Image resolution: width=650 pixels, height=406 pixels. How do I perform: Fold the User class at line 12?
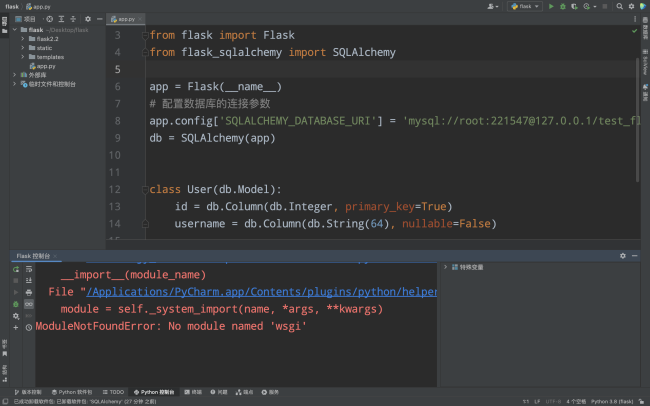click(145, 190)
